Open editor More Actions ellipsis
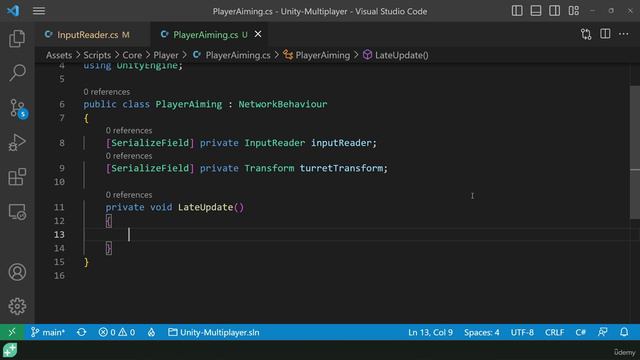 (x=624, y=34)
